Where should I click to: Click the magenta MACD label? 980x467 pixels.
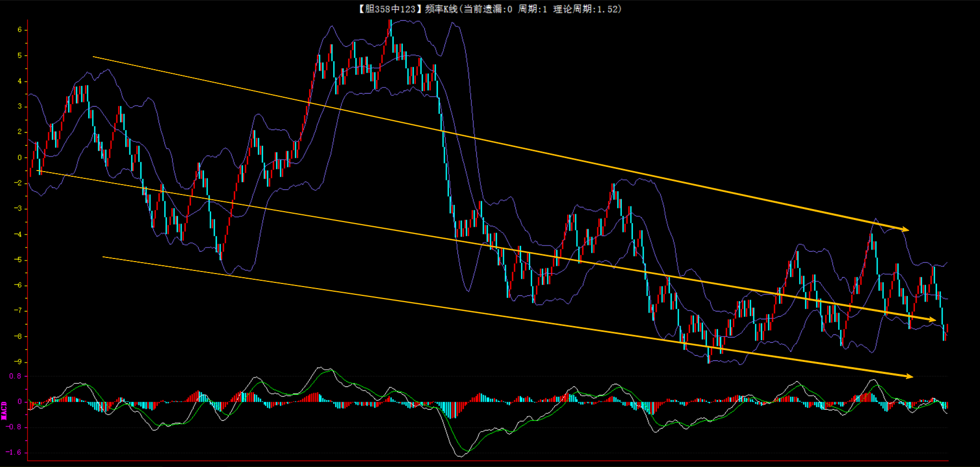pos(4,410)
